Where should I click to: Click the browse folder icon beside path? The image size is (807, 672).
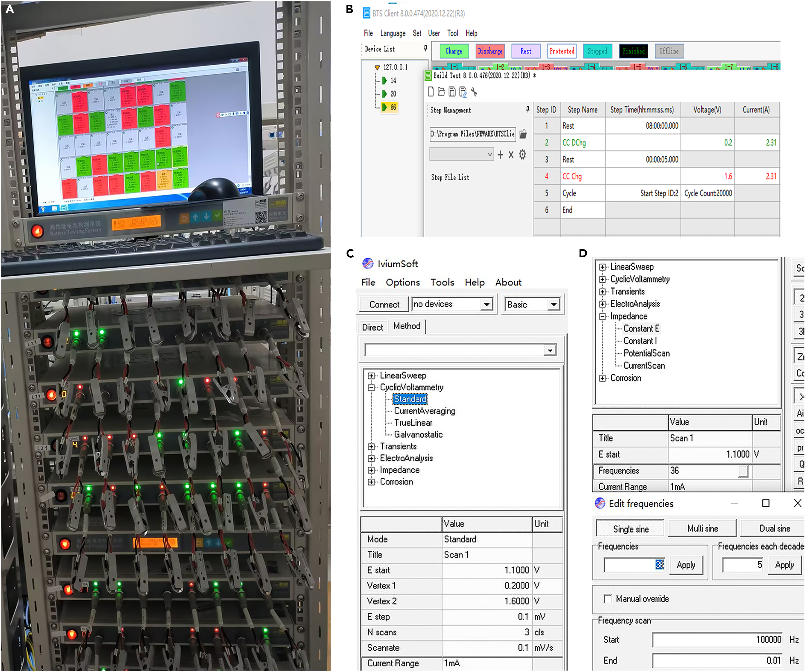[x=523, y=134]
